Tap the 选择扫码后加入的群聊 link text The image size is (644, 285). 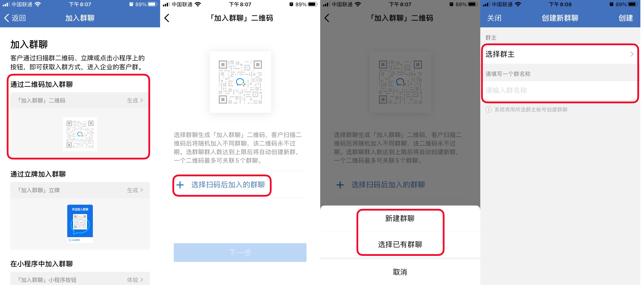(228, 185)
